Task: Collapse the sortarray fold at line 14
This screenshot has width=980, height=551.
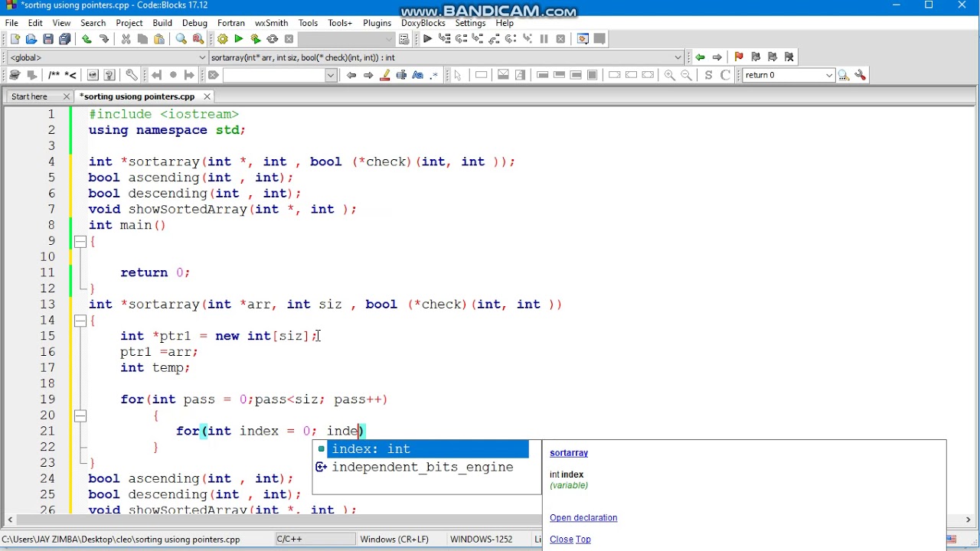Action: (80, 321)
